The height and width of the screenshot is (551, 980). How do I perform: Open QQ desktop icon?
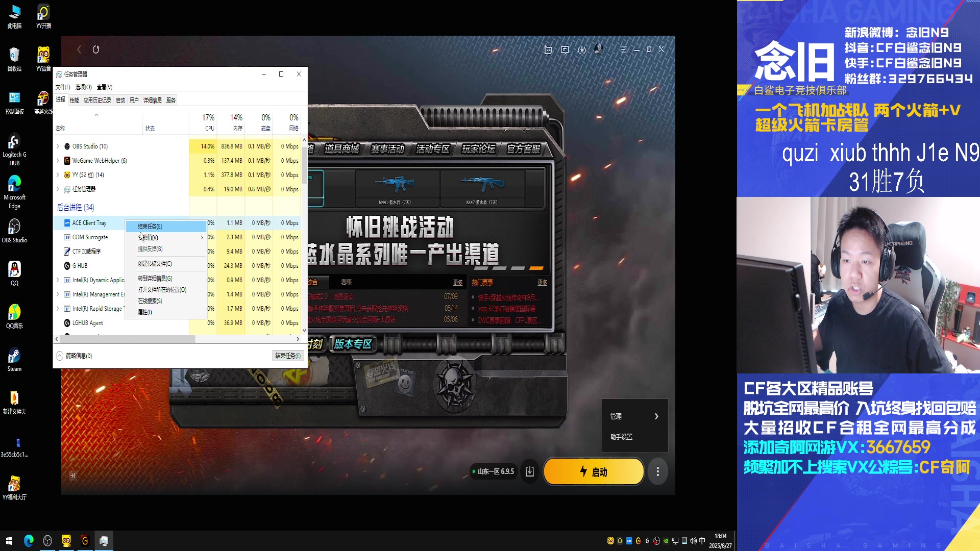[x=14, y=274]
